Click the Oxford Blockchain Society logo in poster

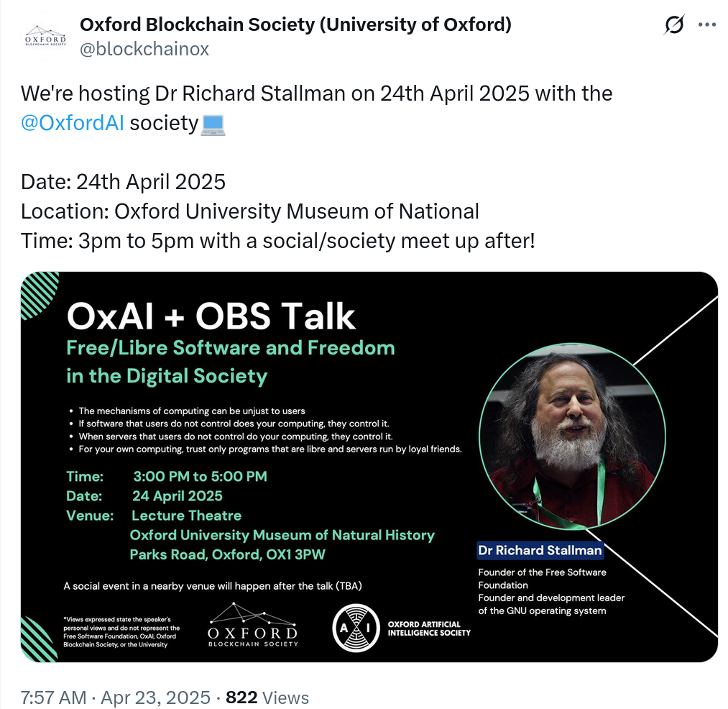(253, 625)
